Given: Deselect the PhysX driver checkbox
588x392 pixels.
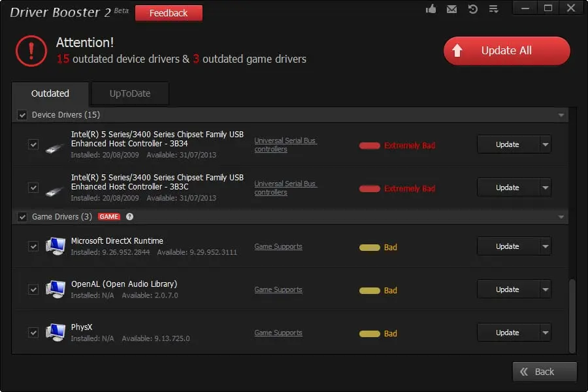Looking at the screenshot, I should [x=33, y=333].
